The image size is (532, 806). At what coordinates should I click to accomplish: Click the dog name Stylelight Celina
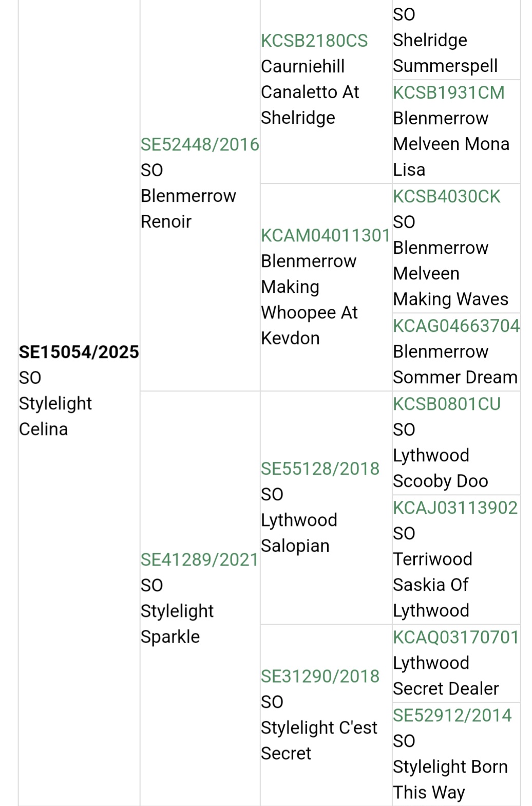(x=55, y=416)
